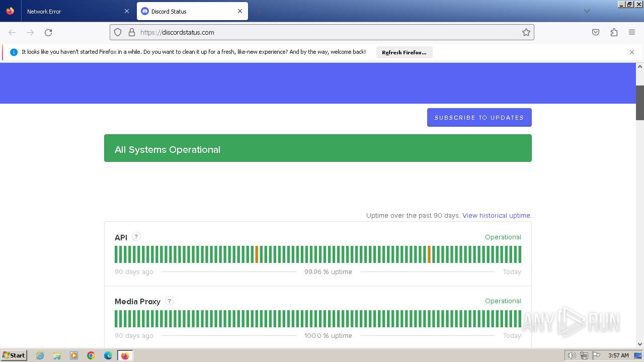Image resolution: width=644 pixels, height=362 pixels.
Task: Open the volume speaker tray icon
Action: point(572,355)
